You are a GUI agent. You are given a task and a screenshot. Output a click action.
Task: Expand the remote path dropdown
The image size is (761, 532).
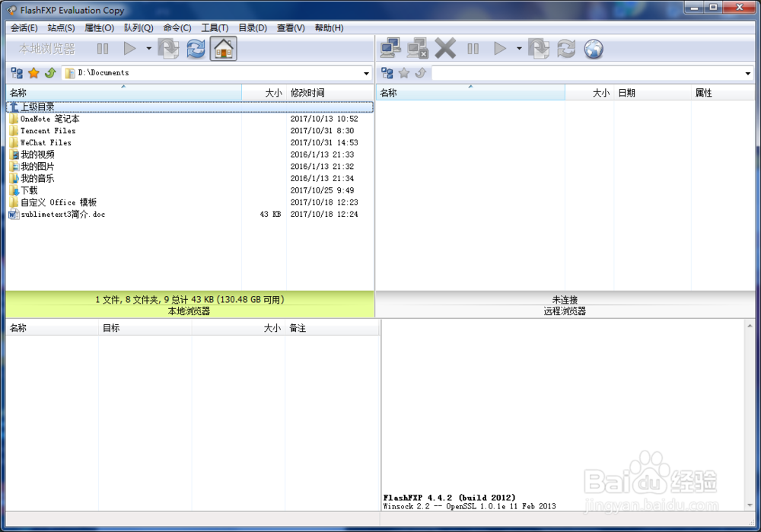748,73
